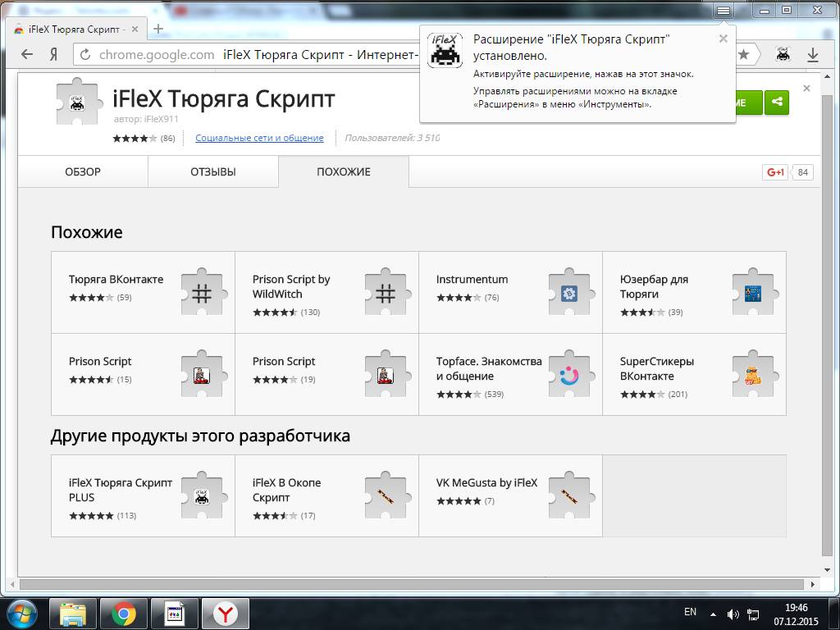The height and width of the screenshot is (630, 840).
Task: Click the vertical scrollbar down arrow
Action: point(827,570)
